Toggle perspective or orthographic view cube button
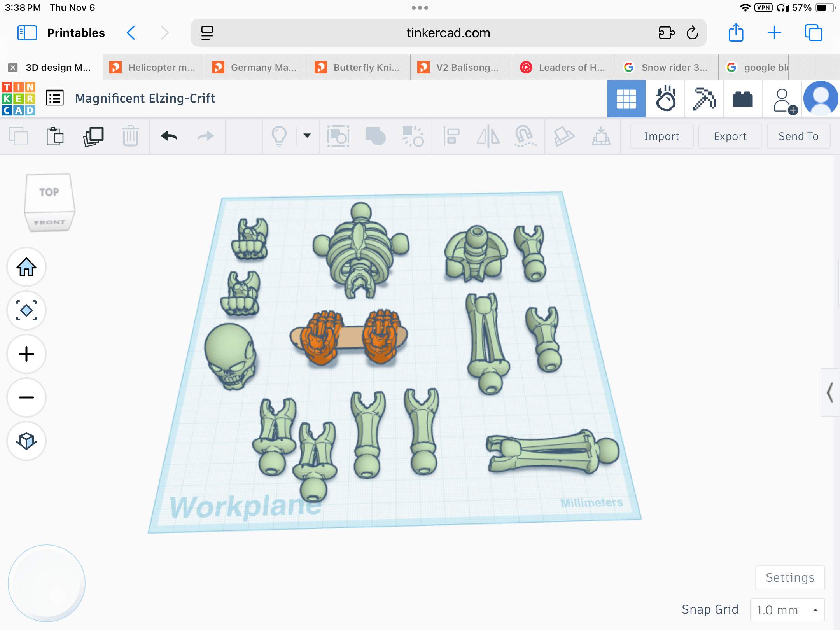 [x=26, y=441]
